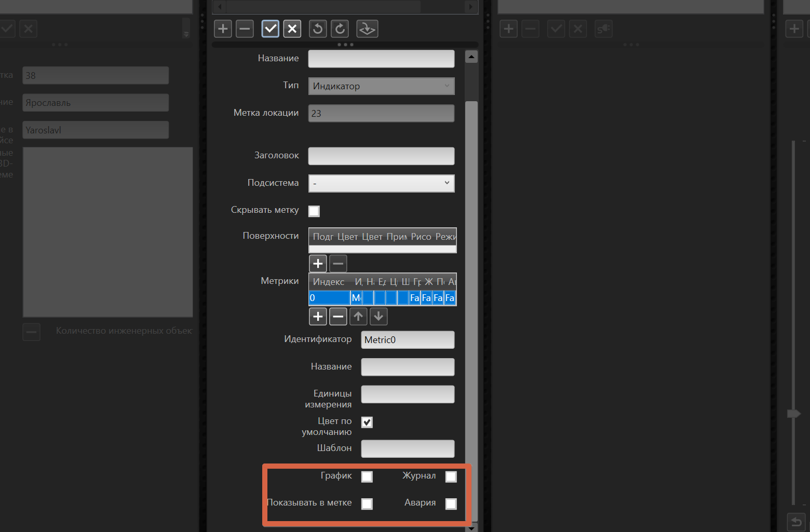Remove a surface with the minus button under Поверхности
Screen dimensions: 810x532
[338, 264]
